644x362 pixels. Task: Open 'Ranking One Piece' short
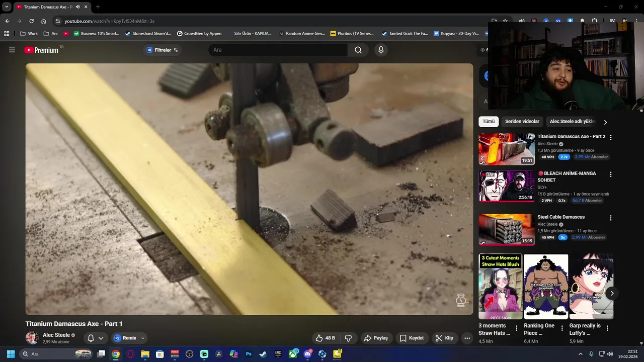(x=546, y=287)
